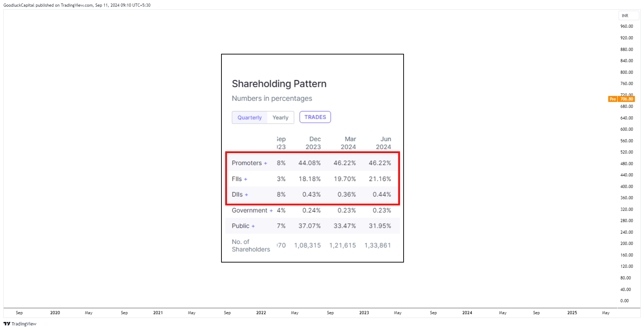644x330 pixels.
Task: Click the Mar 2024 column header
Action: coord(348,143)
